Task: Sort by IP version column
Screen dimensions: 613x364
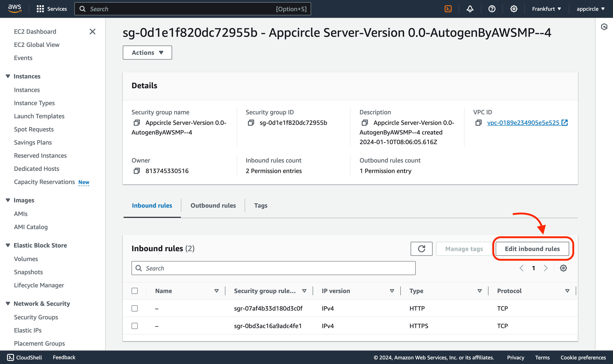Action: click(392, 291)
